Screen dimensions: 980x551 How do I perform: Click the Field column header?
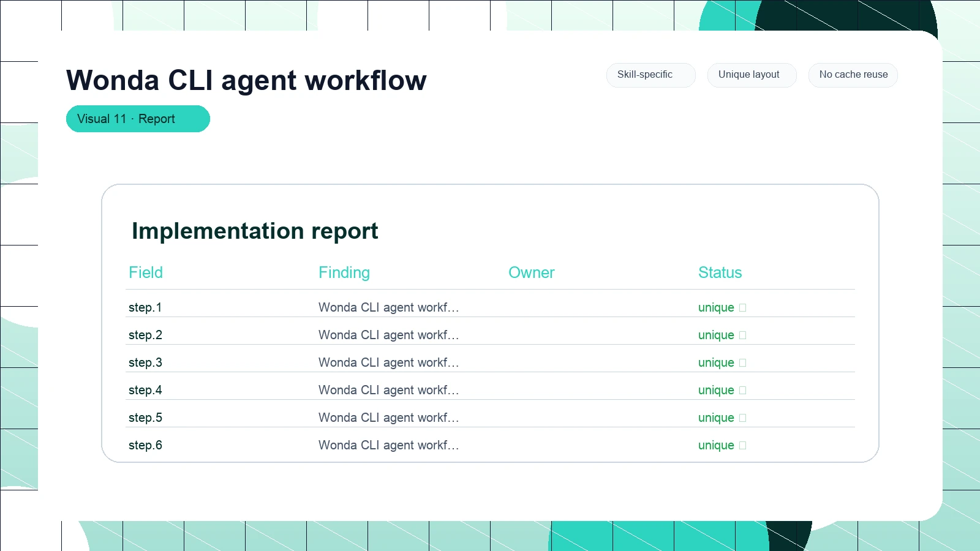(146, 272)
